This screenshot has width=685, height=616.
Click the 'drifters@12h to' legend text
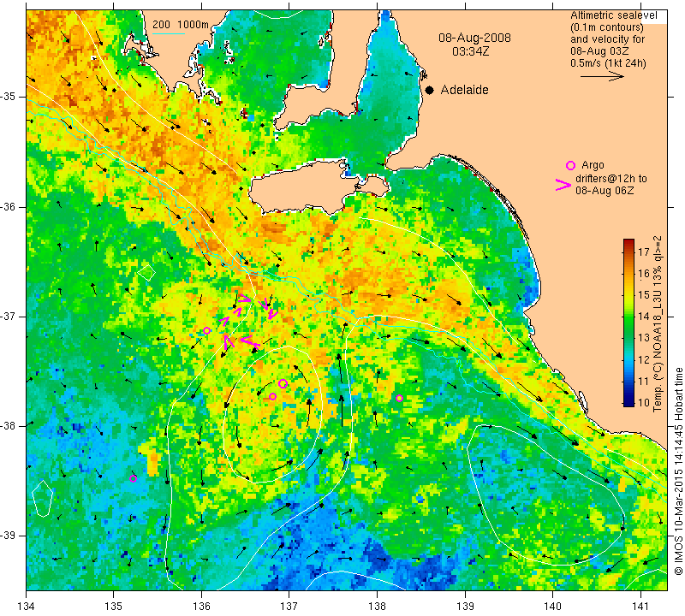[611, 179]
